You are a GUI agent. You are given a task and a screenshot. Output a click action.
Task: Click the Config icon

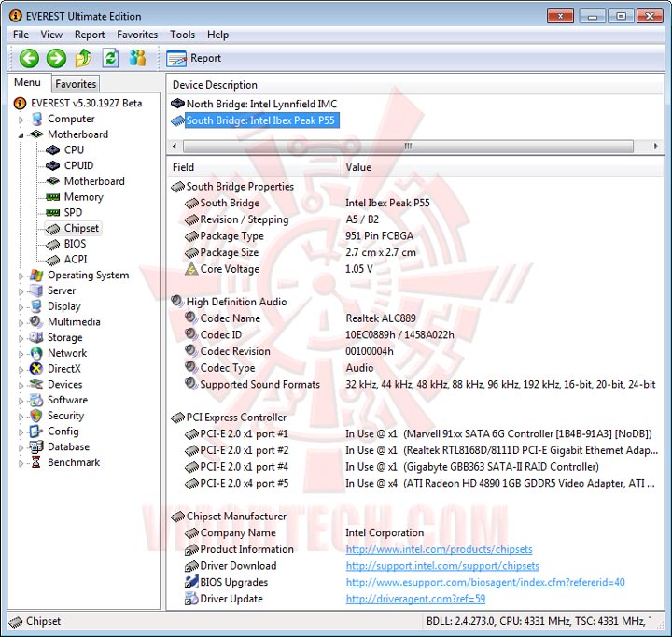click(36, 432)
